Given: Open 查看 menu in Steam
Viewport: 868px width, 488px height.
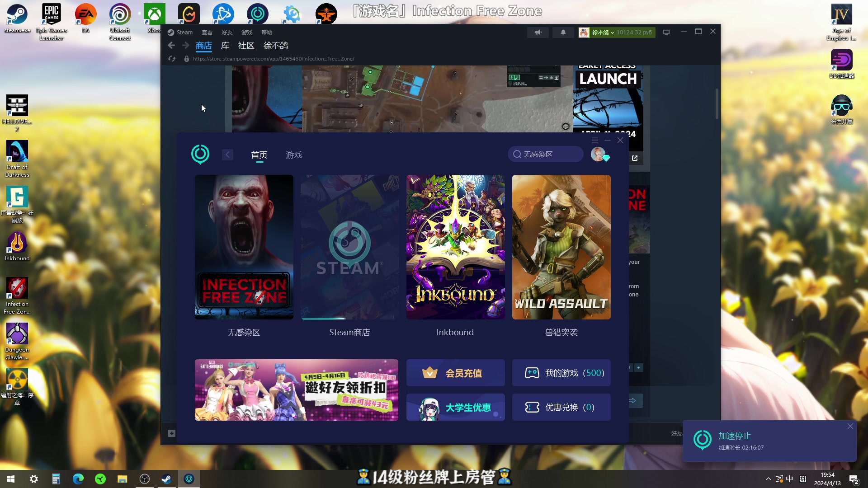Looking at the screenshot, I should tap(207, 32).
